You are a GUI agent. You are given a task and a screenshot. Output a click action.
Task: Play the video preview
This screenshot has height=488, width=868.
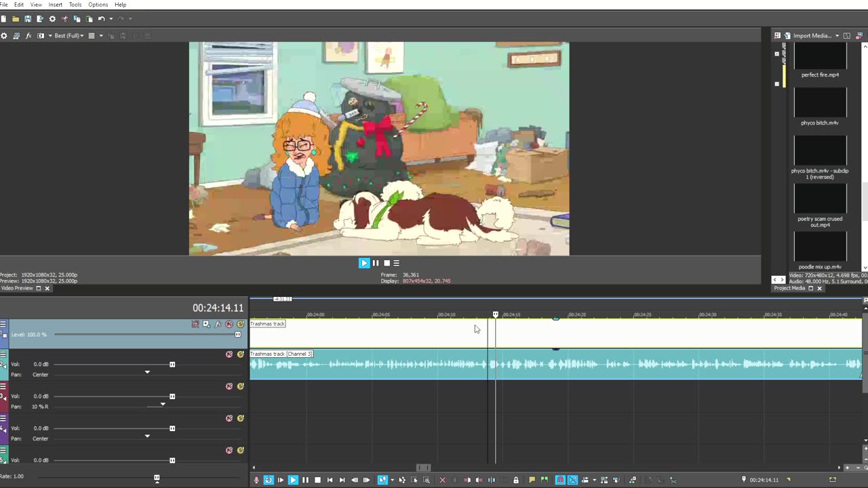click(x=364, y=263)
